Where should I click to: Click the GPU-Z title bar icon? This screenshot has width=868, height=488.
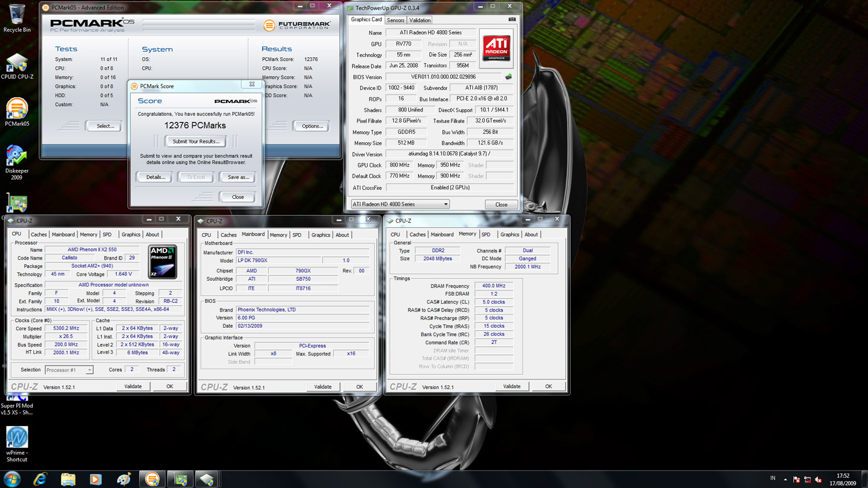click(350, 8)
